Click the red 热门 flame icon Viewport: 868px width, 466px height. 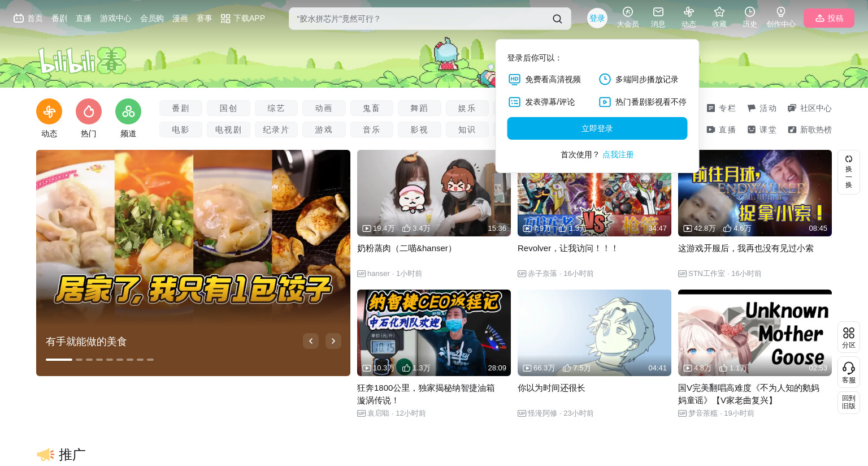pos(89,111)
